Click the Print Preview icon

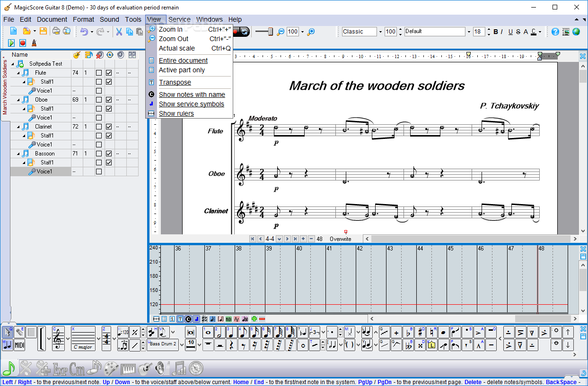click(x=67, y=32)
